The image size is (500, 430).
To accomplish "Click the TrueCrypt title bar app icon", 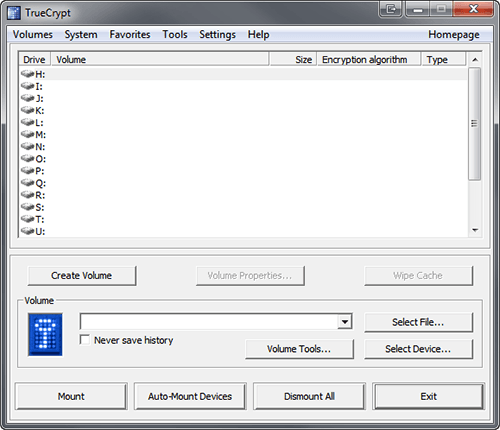I will coord(14,13).
